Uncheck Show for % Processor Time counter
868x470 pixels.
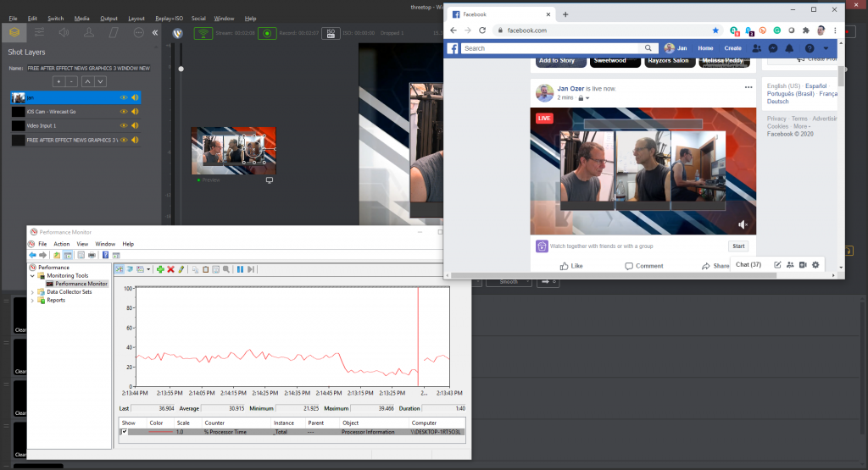click(125, 432)
